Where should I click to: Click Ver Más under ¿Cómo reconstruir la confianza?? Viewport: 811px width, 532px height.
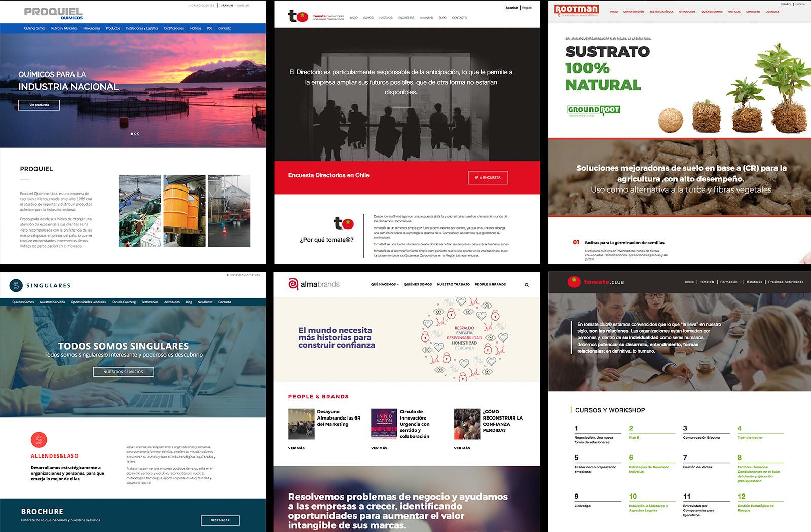coord(462,448)
